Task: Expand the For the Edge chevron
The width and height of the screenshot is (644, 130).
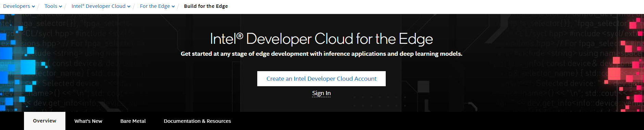Action: tap(173, 6)
